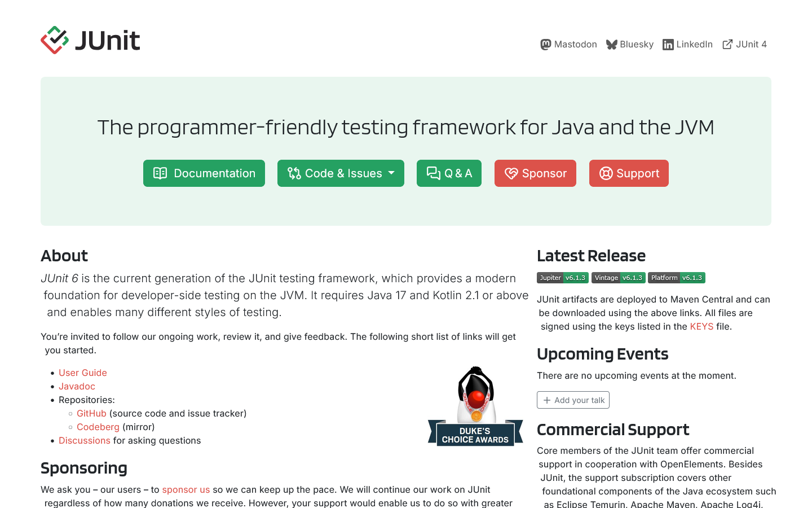Screen dimensions: 812x508
Task: Open the LinkedIn link text
Action: (x=694, y=45)
